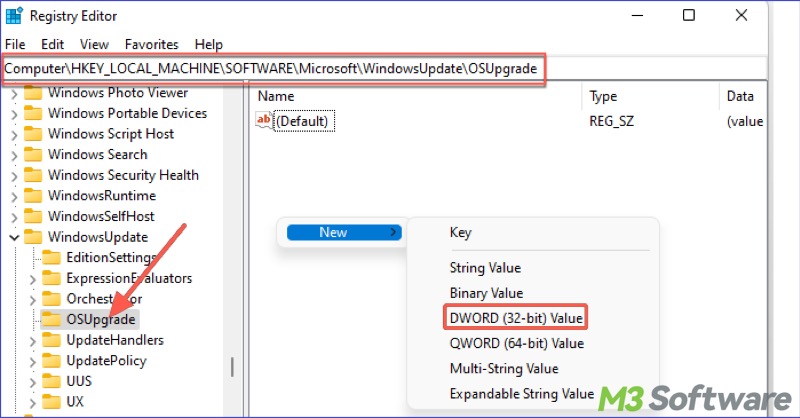Screen dimensions: 800x418
Task: Collapse the WindowsUpdate node
Action: [x=14, y=237]
